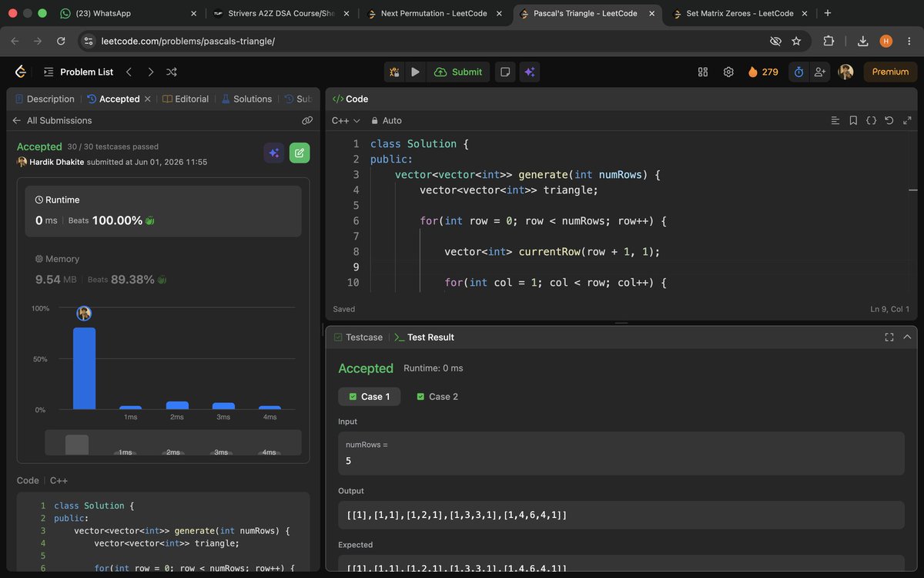
Task: Click the Premium button
Action: pos(890,72)
